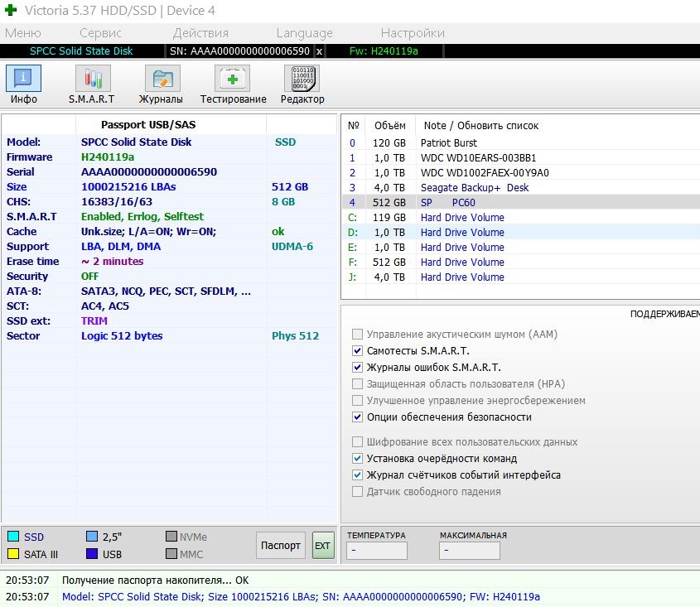Screen dimensions: 700x607
Task: Select the WDC WD10EARS-003BB1 drive
Action: [521, 157]
